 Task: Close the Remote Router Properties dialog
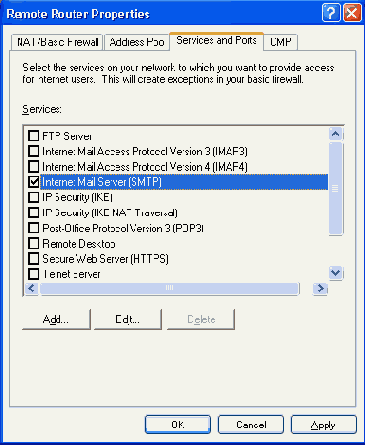(352, 13)
